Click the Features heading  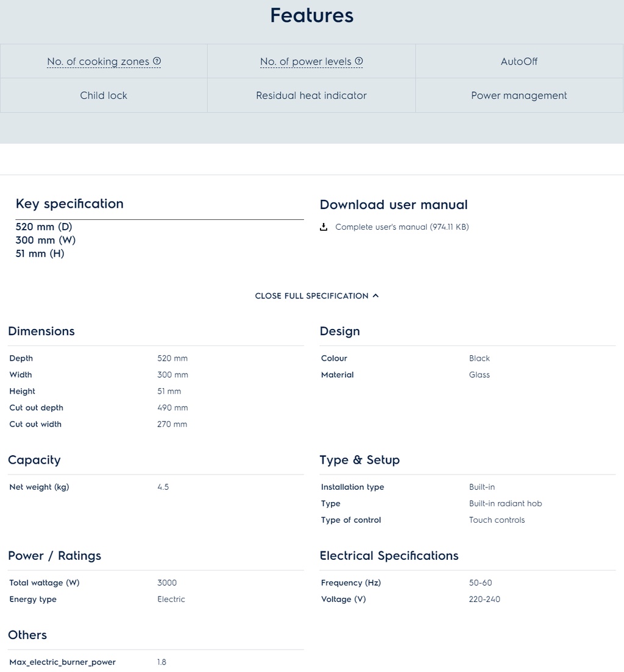tap(311, 15)
